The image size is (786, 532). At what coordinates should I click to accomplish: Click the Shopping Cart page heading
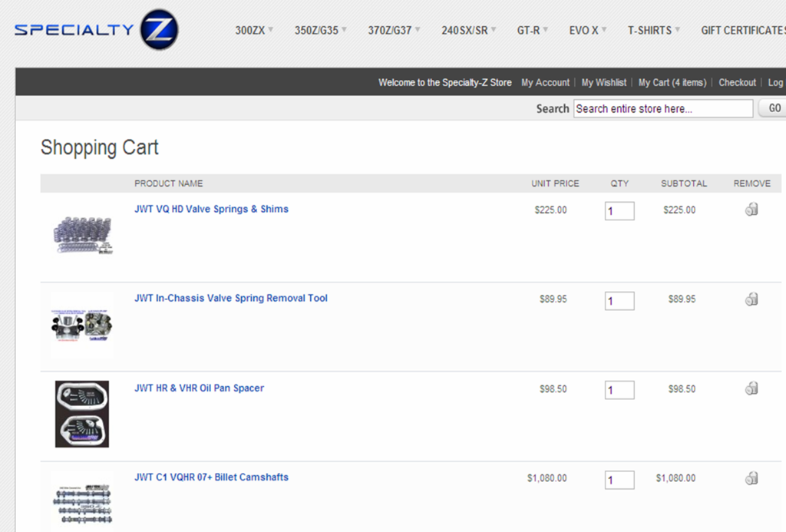coord(99,147)
